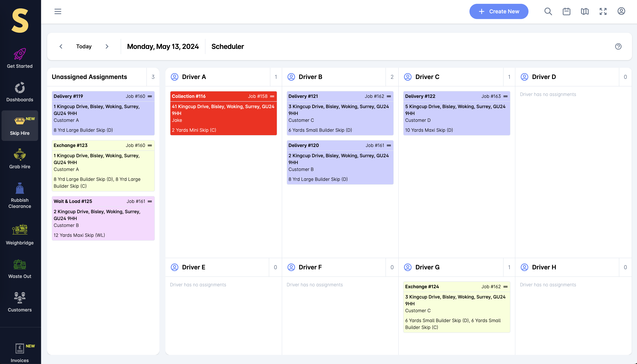Click the search magnifier icon
Image resolution: width=637 pixels, height=364 pixels.
tap(548, 11)
